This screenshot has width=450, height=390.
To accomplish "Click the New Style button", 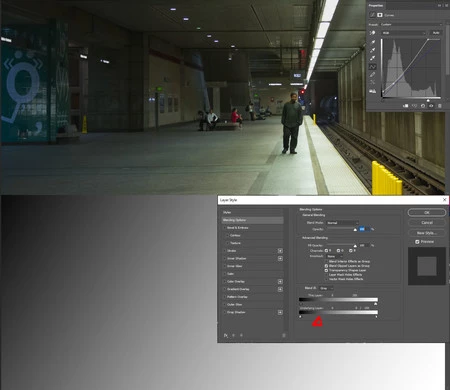I will point(427,233).
